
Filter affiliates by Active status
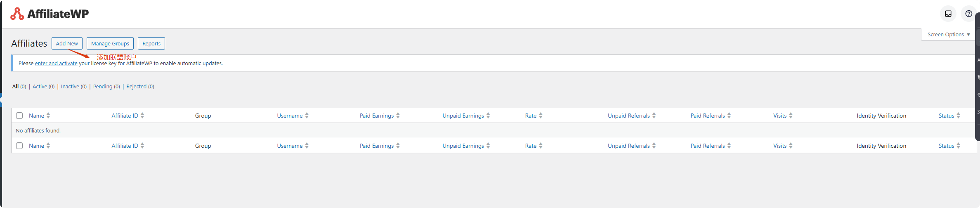pyautogui.click(x=40, y=87)
